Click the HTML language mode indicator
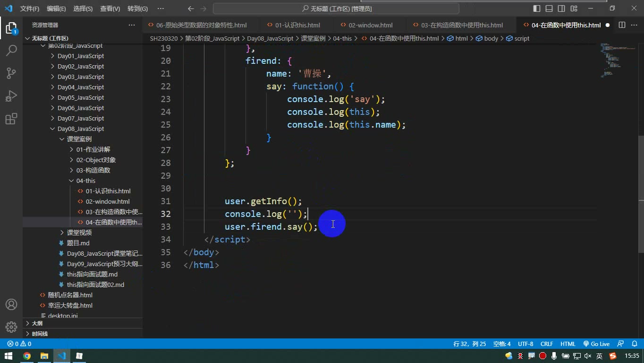Viewport: 644px width, 363px height. coord(568,344)
